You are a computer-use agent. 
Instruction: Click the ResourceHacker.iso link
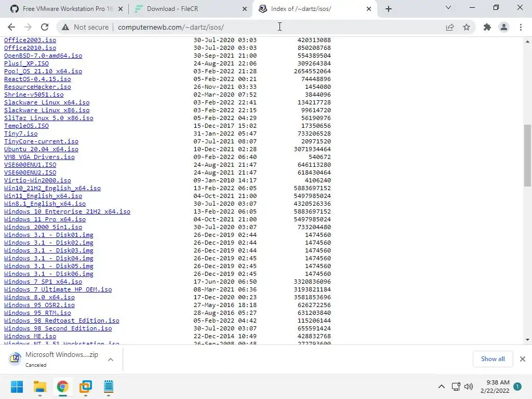(x=37, y=87)
